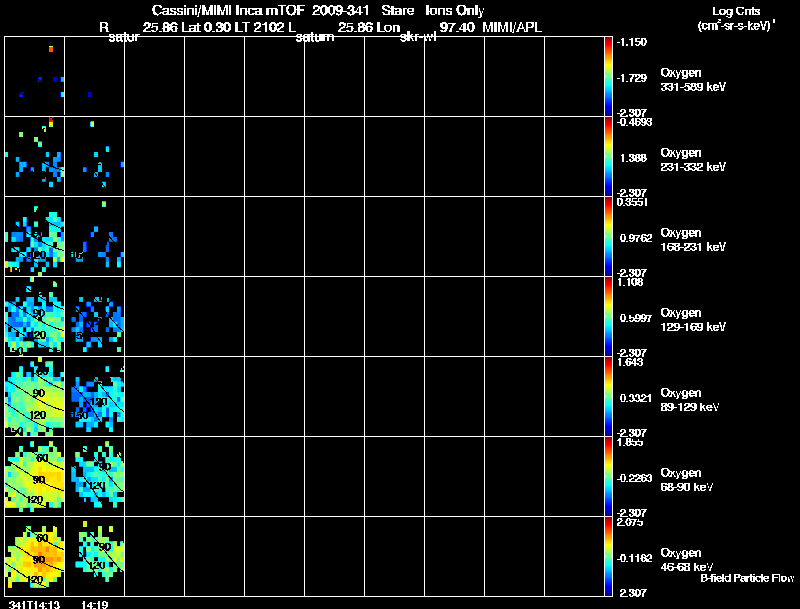Click the Oxygen 168-231 keV image at 14:19
The width and height of the screenshot is (800, 609).
(94, 237)
